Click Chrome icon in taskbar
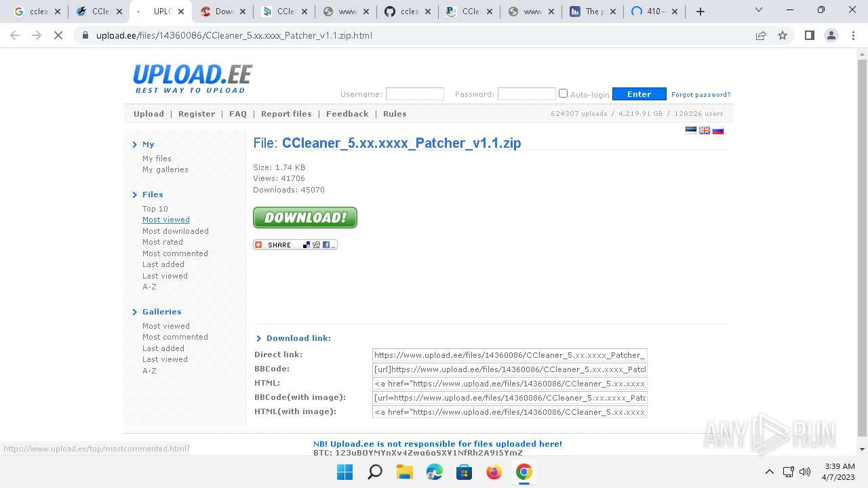 [524, 472]
